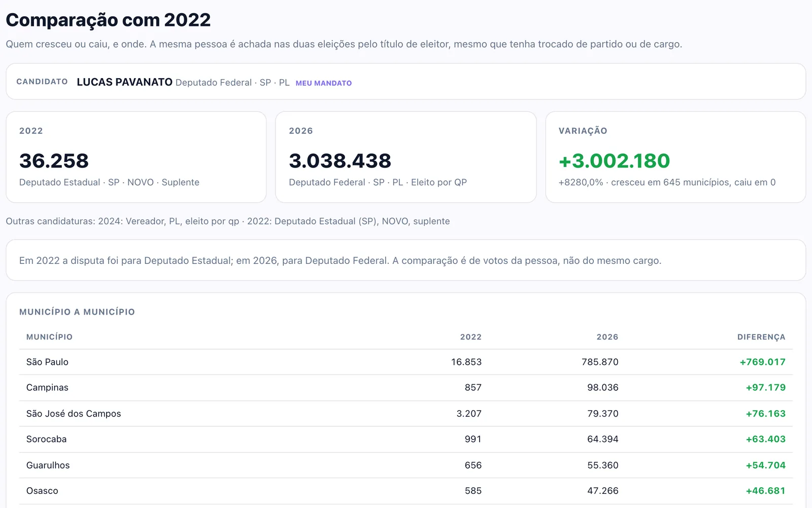Click the MUNICÍPIO column header

[x=49, y=337]
